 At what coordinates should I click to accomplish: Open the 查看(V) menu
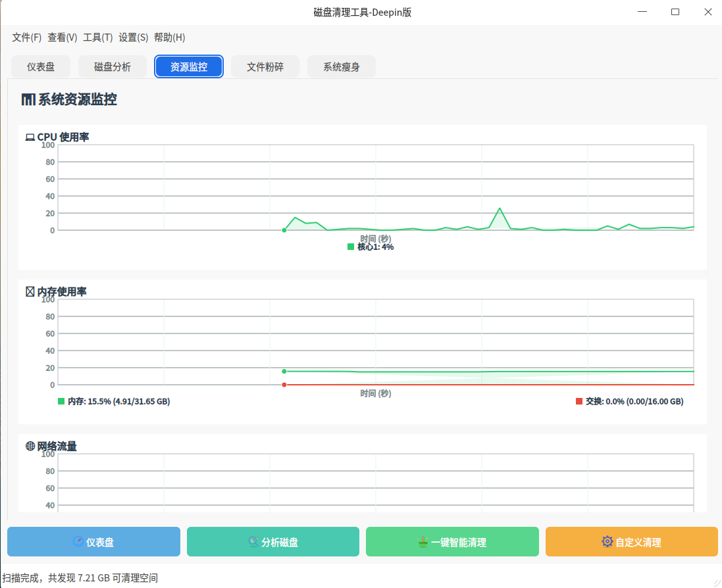click(x=62, y=37)
